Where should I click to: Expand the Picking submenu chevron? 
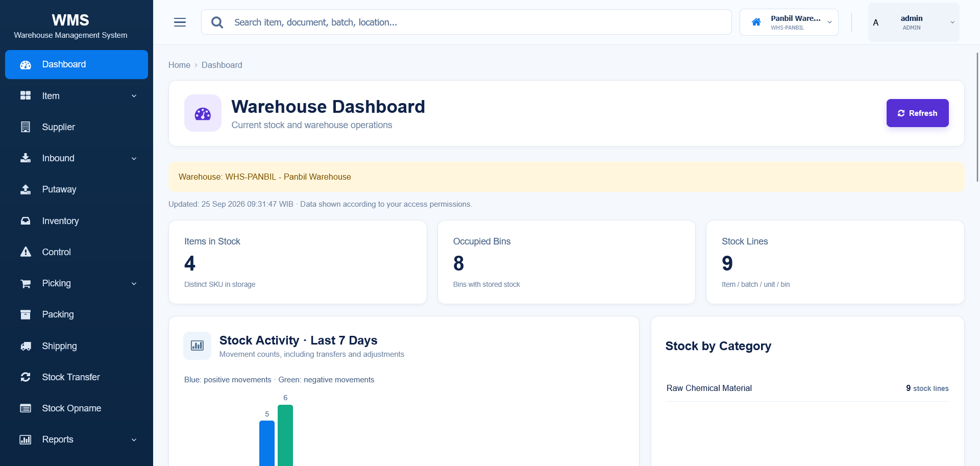(x=134, y=284)
